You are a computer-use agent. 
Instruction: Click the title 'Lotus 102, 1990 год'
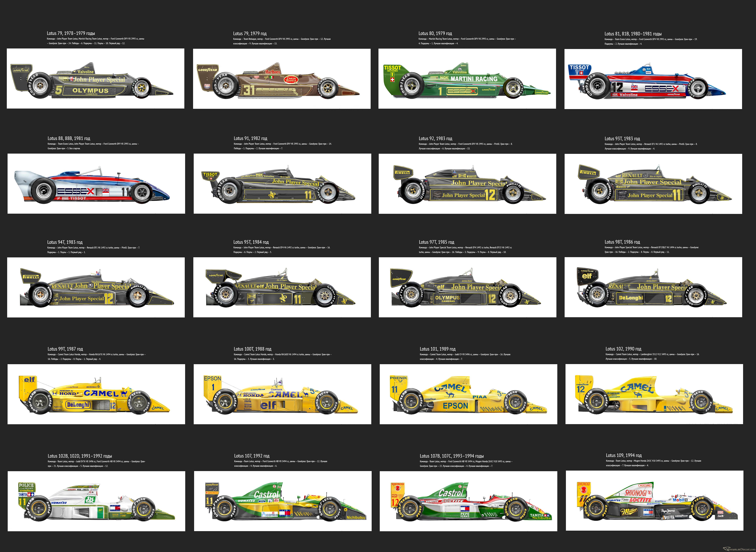pyautogui.click(x=623, y=349)
